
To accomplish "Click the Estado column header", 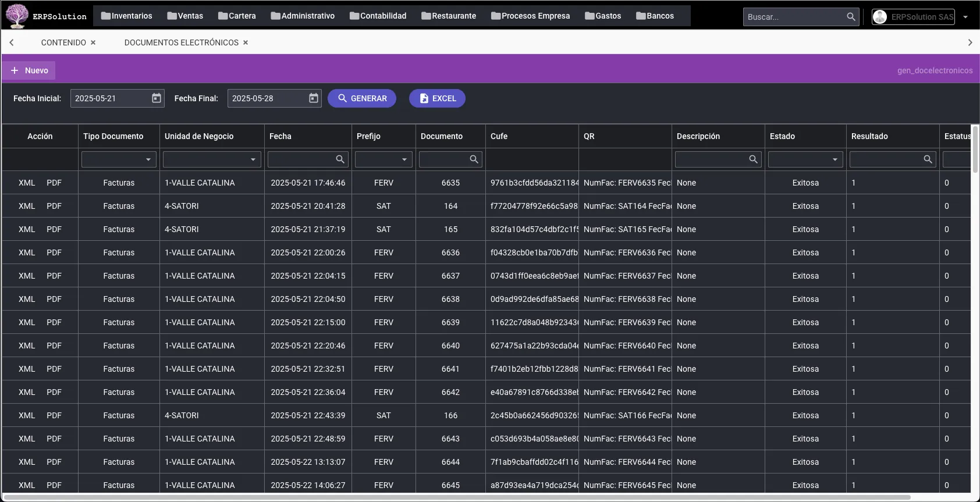I will (805, 136).
